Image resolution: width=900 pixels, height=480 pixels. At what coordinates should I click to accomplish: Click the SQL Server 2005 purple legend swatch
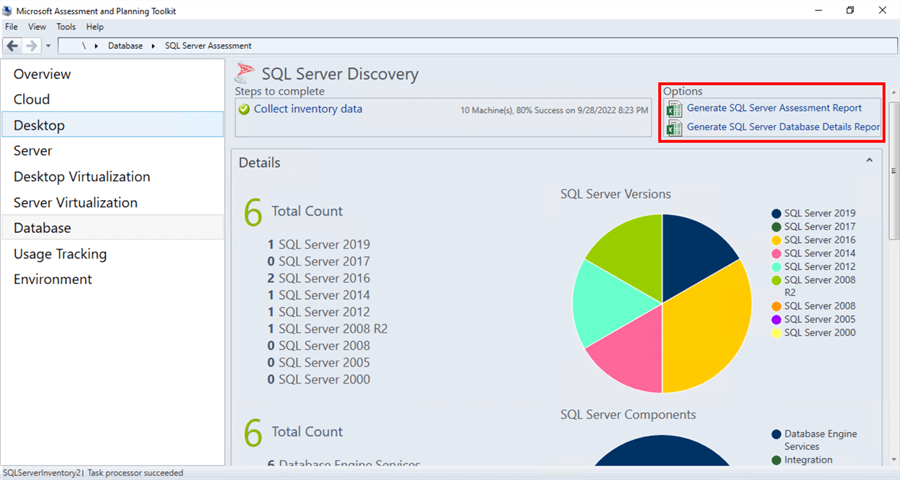click(x=776, y=319)
